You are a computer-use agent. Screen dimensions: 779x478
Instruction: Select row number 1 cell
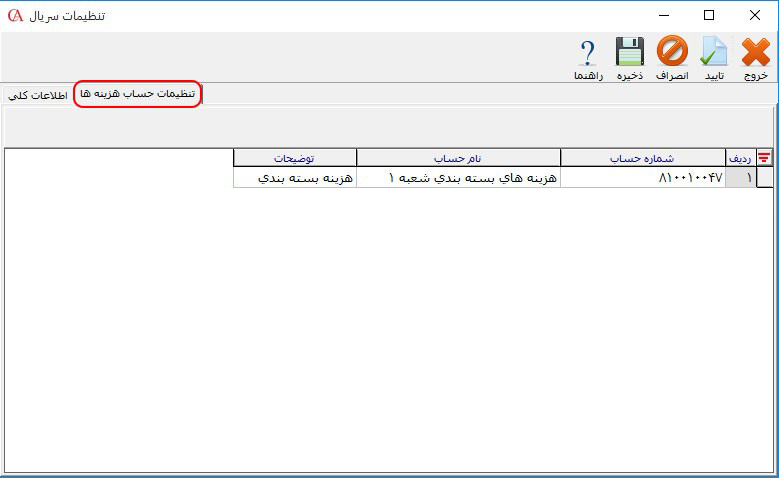(740, 177)
